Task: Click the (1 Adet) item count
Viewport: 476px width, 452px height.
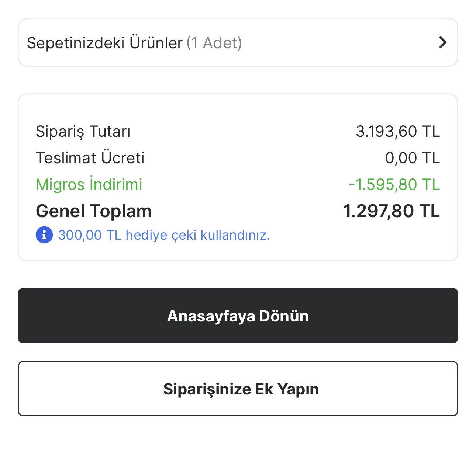Action: point(214,43)
